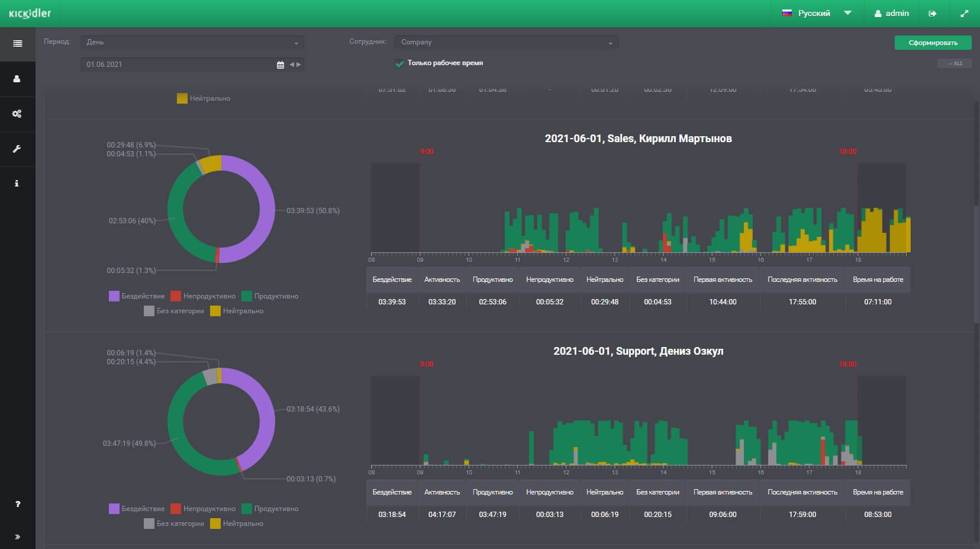Open the 'День' period dropdown
Screen dimensions: 980x549
(192, 42)
